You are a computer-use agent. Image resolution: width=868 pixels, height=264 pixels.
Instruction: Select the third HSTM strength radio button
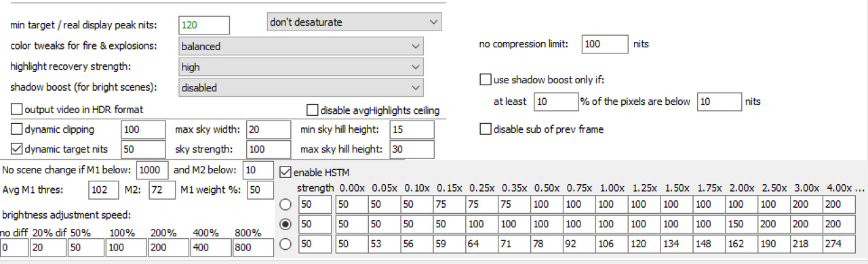pyautogui.click(x=286, y=244)
